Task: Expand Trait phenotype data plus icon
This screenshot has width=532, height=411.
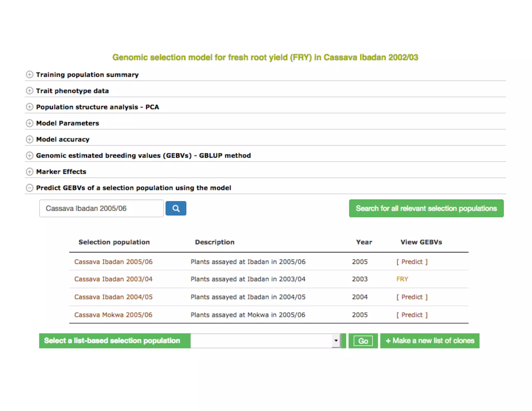Action: (x=30, y=91)
